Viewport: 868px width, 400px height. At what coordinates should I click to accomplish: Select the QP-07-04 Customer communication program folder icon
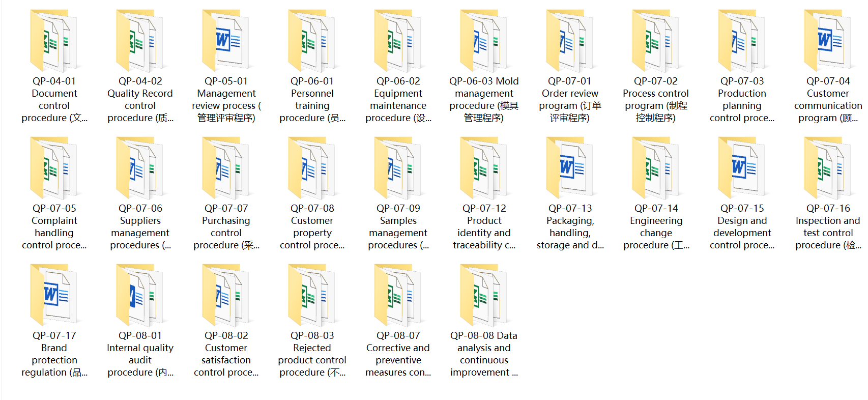(828, 41)
